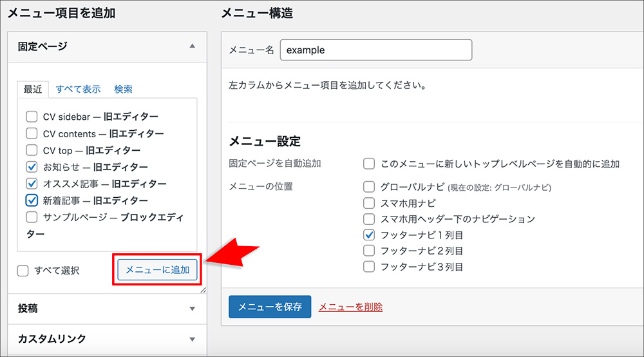The image size is (644, 357).
Task: Toggle the すべて選択 checkbox
Action: (x=23, y=271)
